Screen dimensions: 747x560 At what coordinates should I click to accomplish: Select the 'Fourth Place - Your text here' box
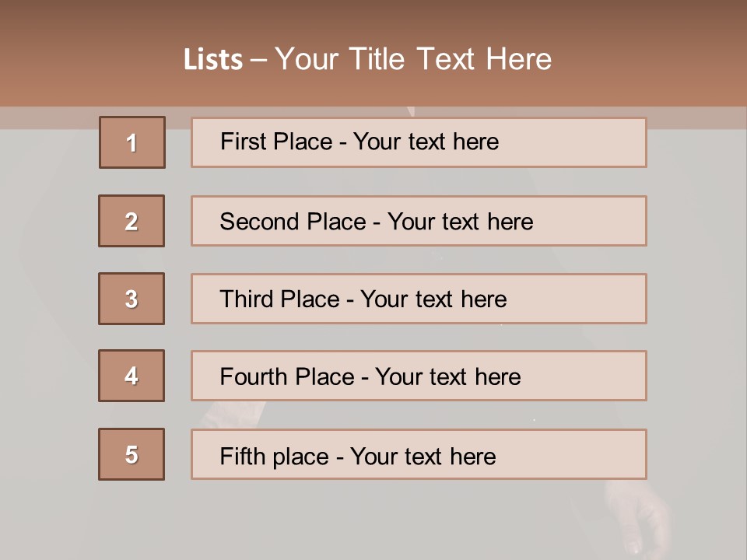[419, 376]
